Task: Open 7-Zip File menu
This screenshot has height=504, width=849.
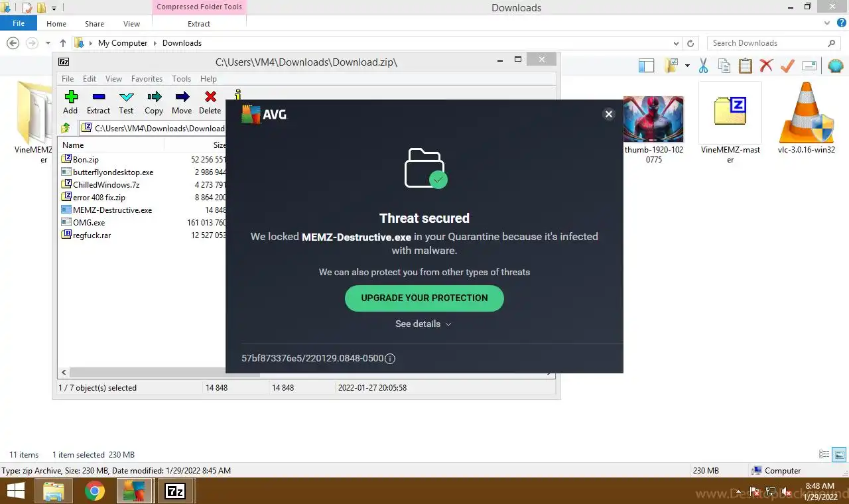Action: (x=68, y=78)
